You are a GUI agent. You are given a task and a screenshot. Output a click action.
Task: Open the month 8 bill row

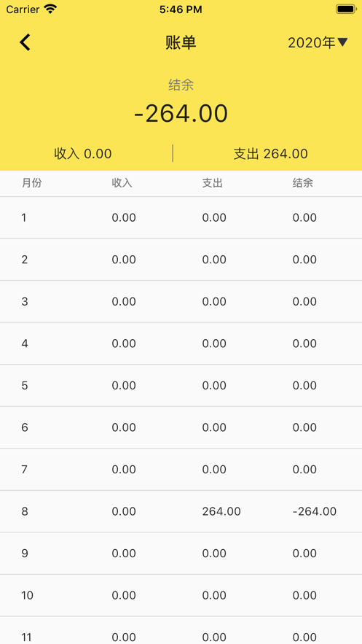coord(181,511)
